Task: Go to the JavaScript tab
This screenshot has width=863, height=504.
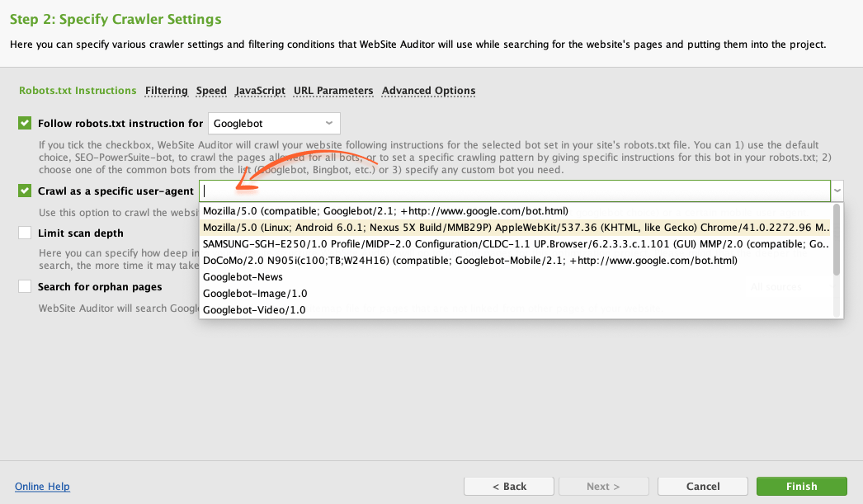Action: point(260,91)
